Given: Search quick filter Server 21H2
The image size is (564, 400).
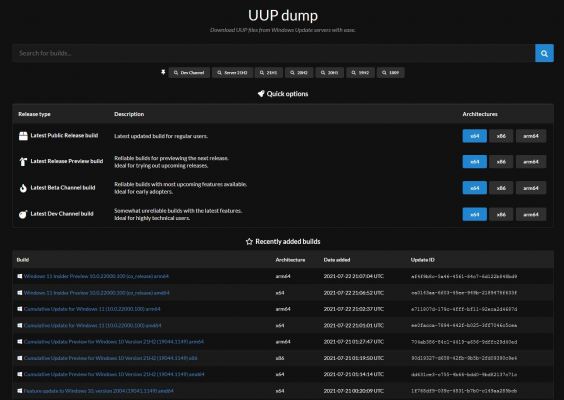Looking at the screenshot, I should click(x=232, y=73).
